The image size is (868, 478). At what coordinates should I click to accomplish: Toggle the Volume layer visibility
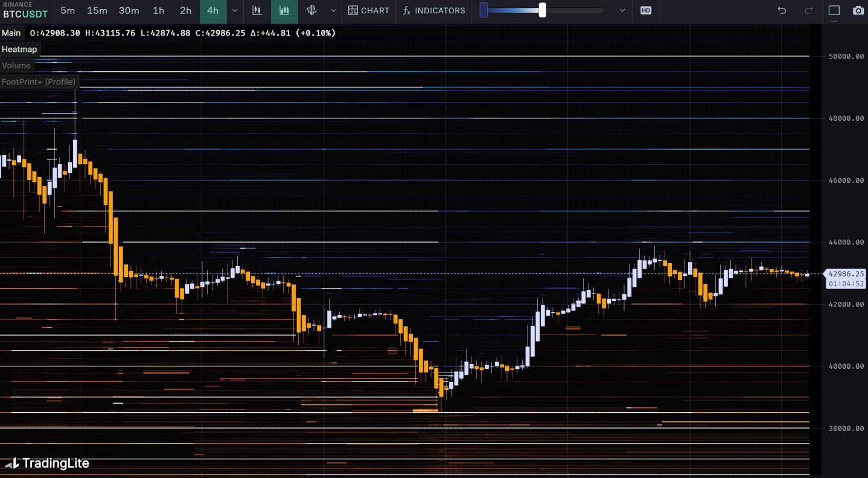click(x=16, y=66)
